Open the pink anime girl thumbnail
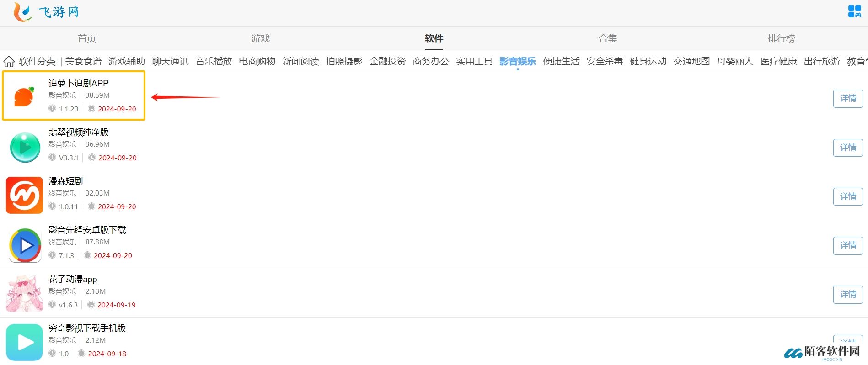Screen dimensions: 868x365 point(24,294)
